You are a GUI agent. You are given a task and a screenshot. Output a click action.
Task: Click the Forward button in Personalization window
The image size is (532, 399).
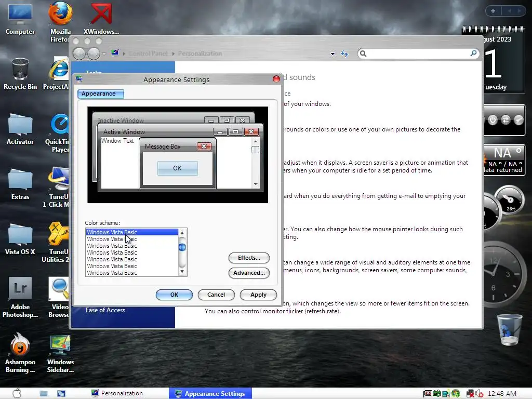[x=94, y=54]
